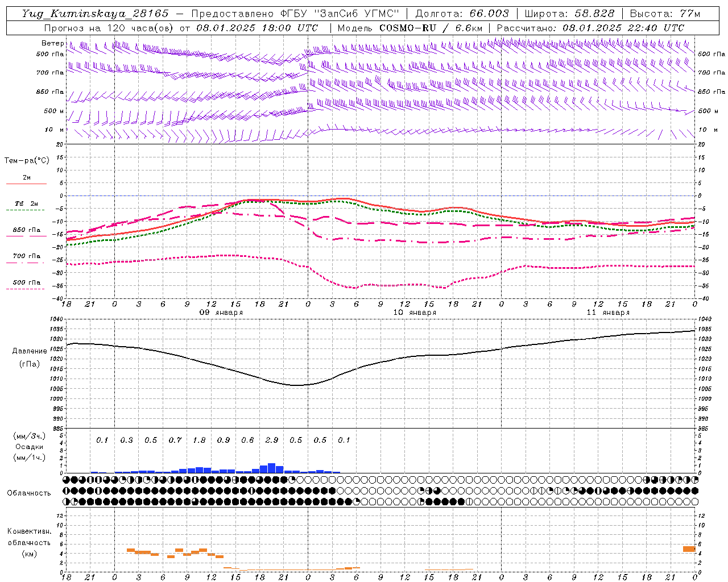Select the Td 2м dew point legend entry

26,203
